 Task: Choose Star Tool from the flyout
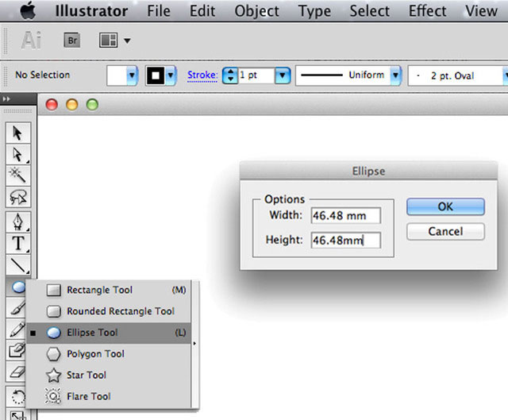point(108,376)
